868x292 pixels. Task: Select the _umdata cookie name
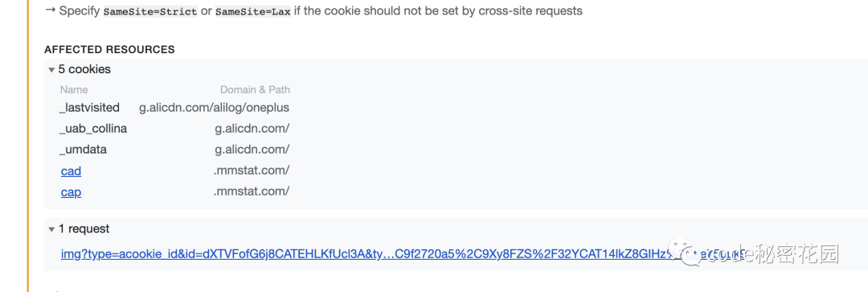coord(83,150)
